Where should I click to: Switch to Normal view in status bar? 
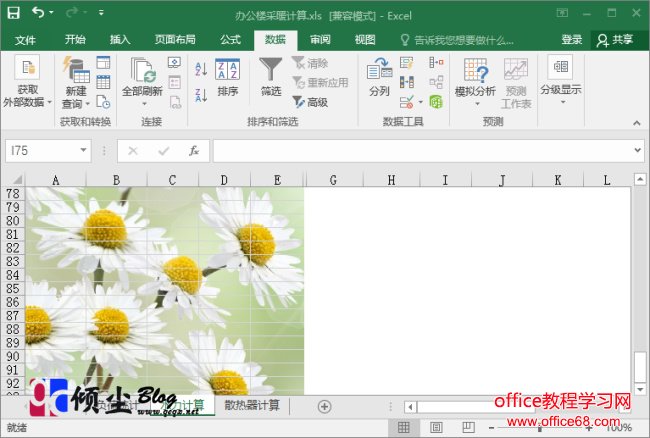pos(403,428)
